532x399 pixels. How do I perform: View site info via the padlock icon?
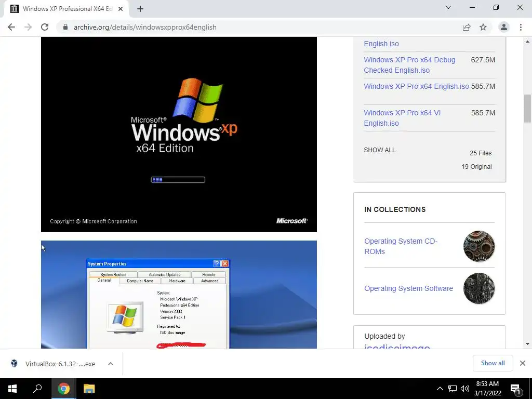click(x=65, y=27)
